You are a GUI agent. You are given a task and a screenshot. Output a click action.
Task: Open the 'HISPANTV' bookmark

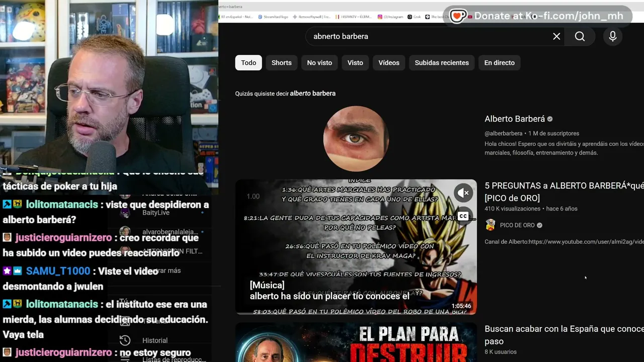pyautogui.click(x=354, y=17)
